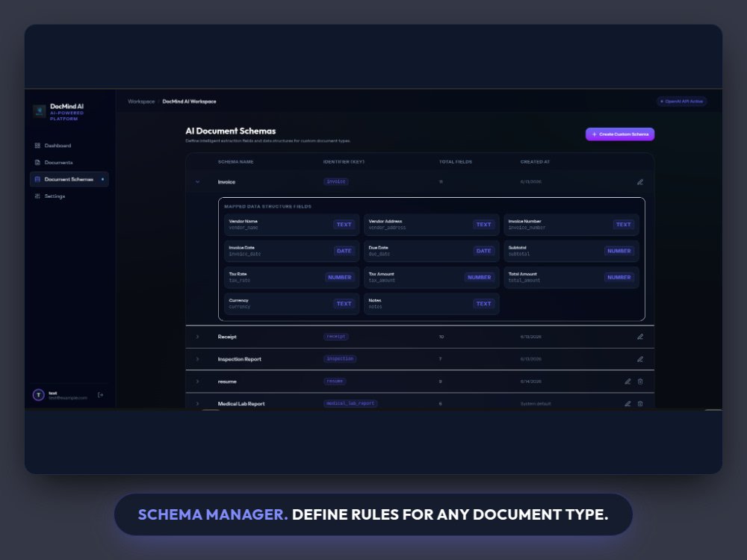Image resolution: width=747 pixels, height=560 pixels.
Task: Expand the Medical Lab Report schema row
Action: (x=198, y=404)
